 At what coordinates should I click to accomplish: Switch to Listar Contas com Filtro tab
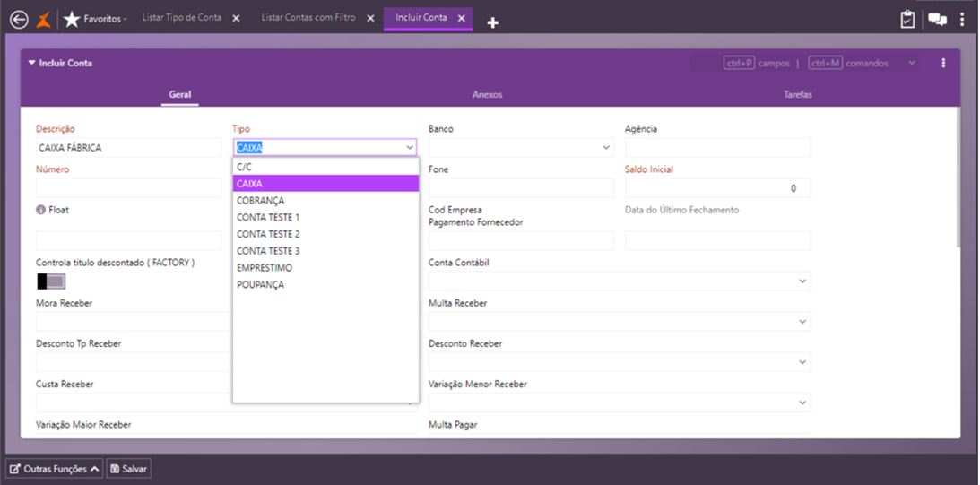tap(308, 18)
